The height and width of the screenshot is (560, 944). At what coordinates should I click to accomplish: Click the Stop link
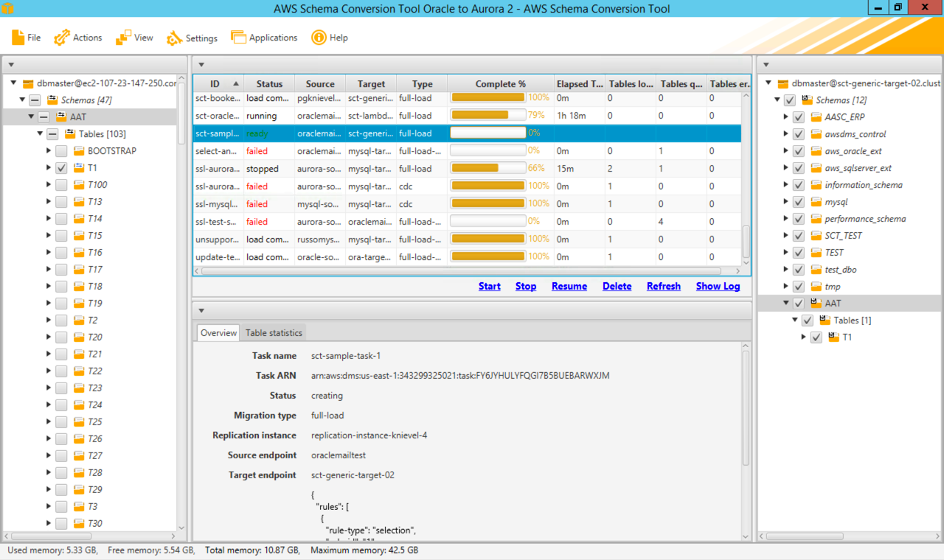coord(526,287)
